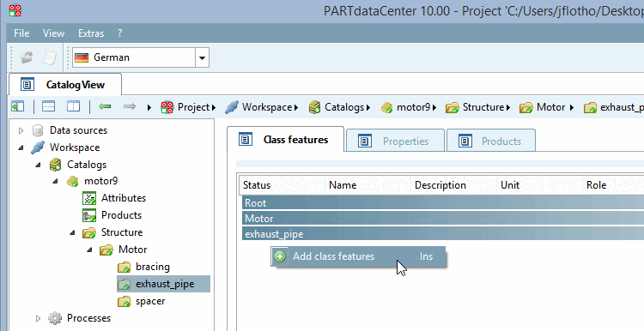Click the green plus Add icon

pyautogui.click(x=280, y=256)
